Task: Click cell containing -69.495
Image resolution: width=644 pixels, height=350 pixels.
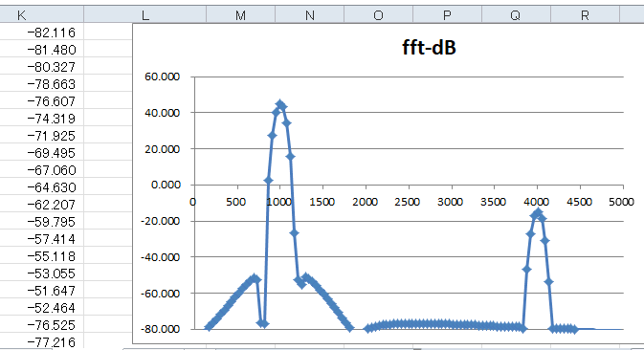Action: point(41,153)
